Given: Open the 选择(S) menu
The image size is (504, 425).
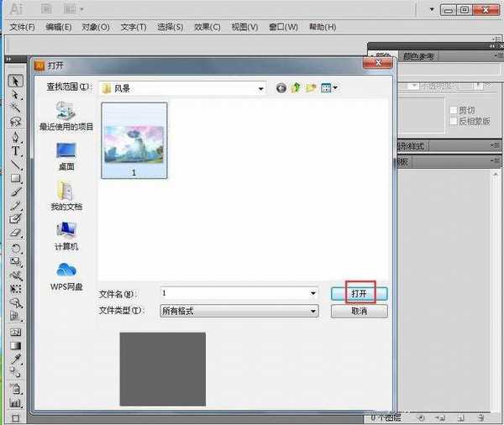Looking at the screenshot, I should (x=170, y=27).
